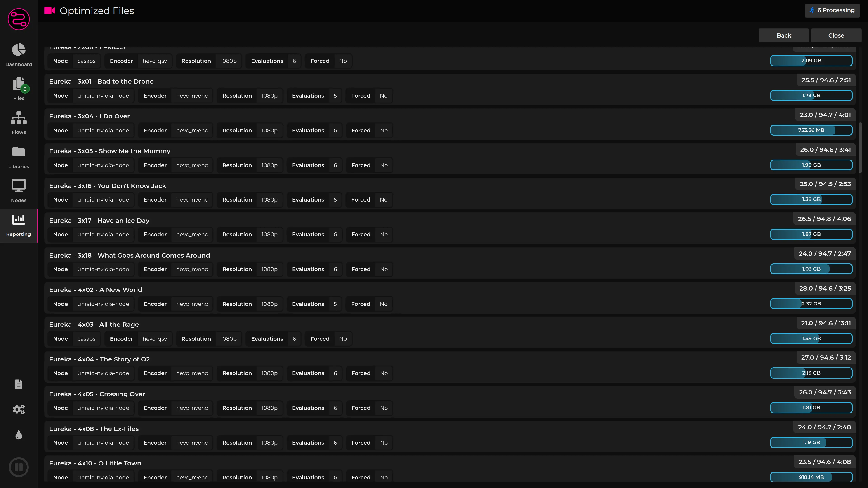Select Eureka 4x03 All the Rage row
868x488 pixels.
[94, 325]
